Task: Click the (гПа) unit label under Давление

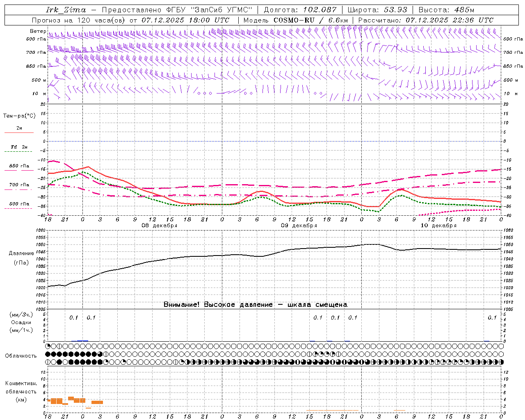Action: pos(21,263)
